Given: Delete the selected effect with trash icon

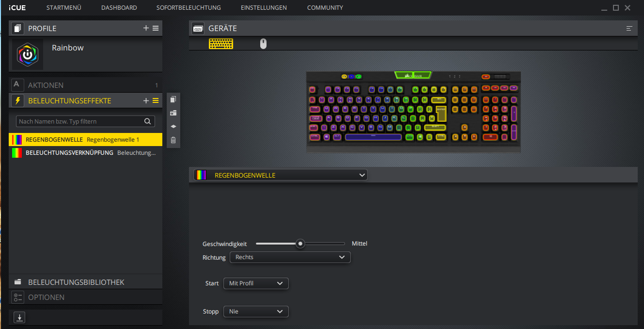Looking at the screenshot, I should [173, 140].
